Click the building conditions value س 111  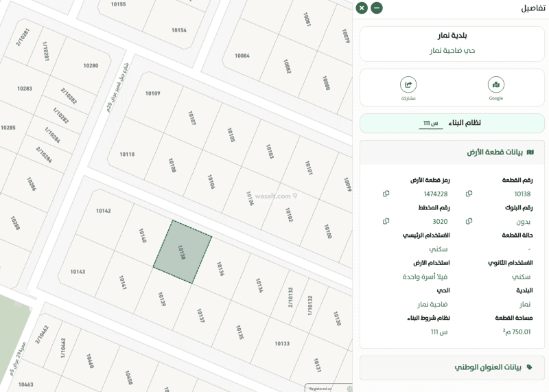point(439,332)
